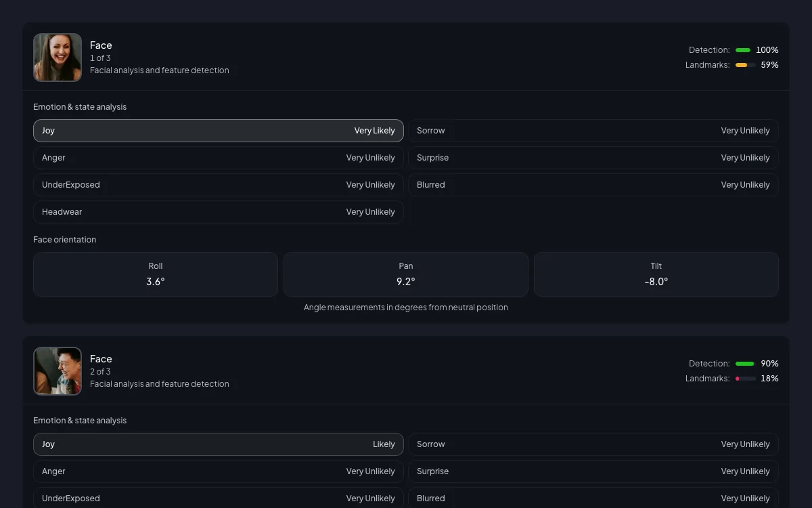Select Face 1 Blurred row
The image size is (812, 508).
tap(593, 185)
